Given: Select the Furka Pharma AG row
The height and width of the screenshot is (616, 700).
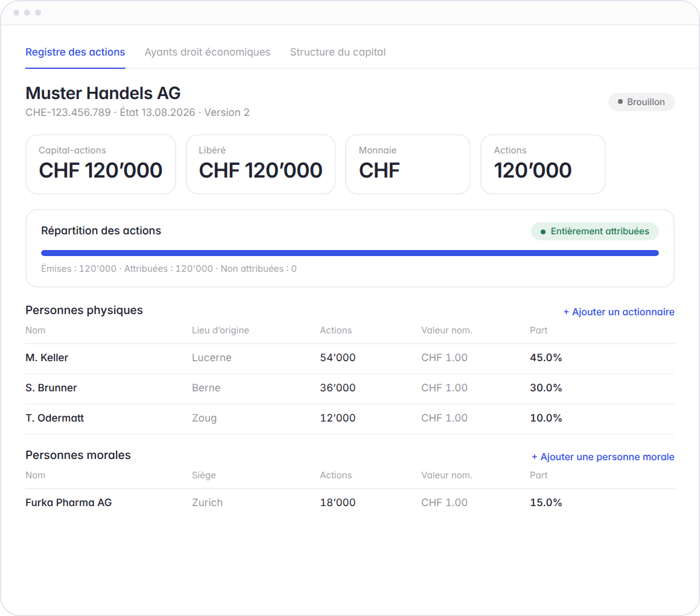Looking at the screenshot, I should click(350, 503).
